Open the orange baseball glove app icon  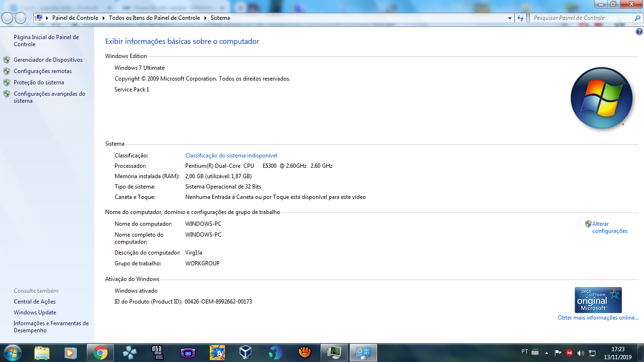pyautogui.click(x=305, y=352)
